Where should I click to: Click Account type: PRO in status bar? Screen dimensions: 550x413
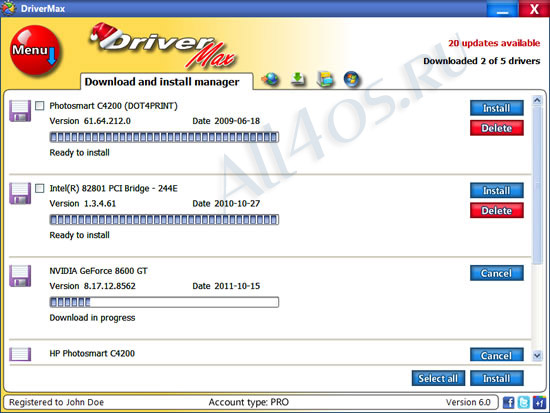coord(249,402)
